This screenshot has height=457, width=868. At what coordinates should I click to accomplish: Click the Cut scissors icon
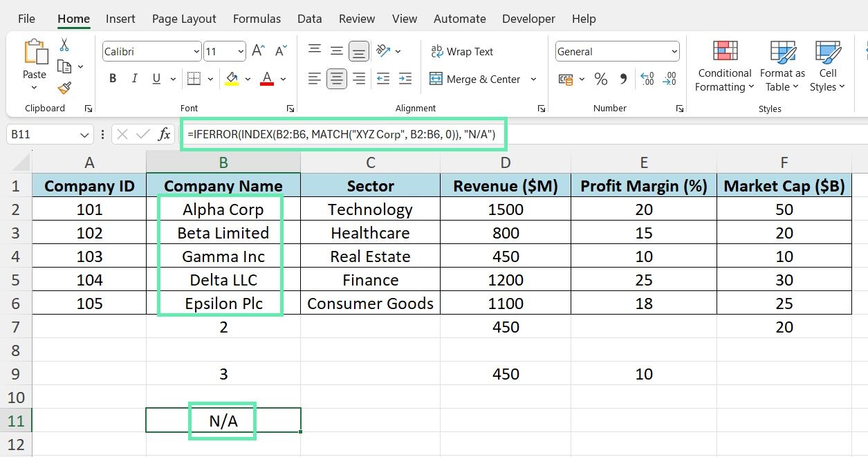(64, 45)
